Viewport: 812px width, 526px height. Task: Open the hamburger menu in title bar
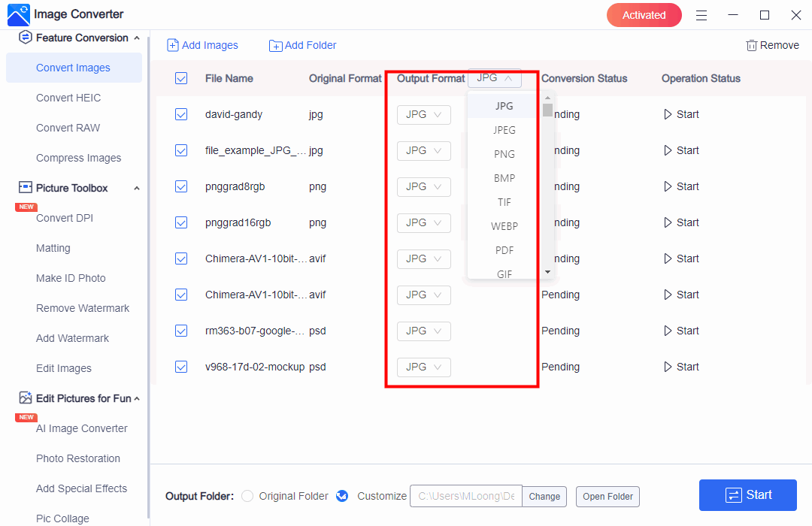point(701,15)
